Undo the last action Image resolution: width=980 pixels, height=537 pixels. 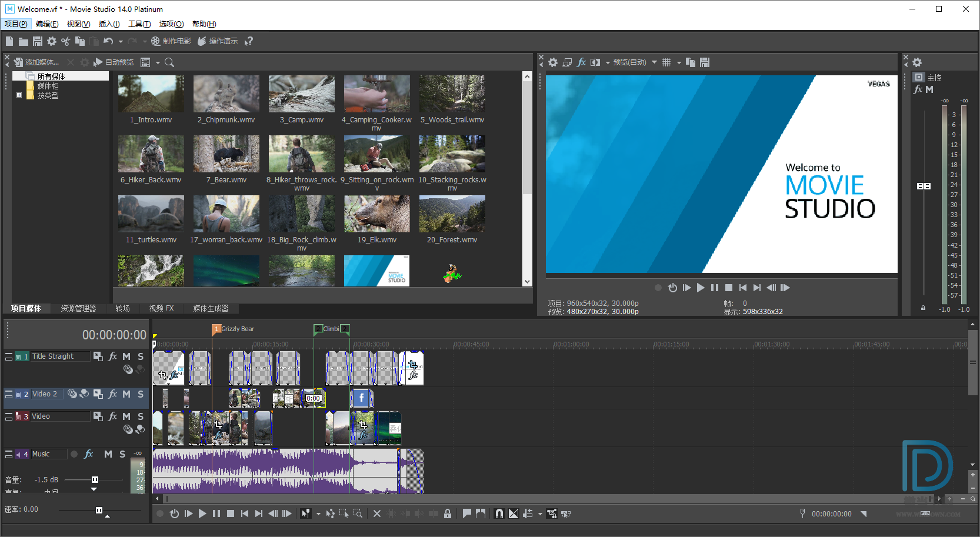pyautogui.click(x=108, y=41)
